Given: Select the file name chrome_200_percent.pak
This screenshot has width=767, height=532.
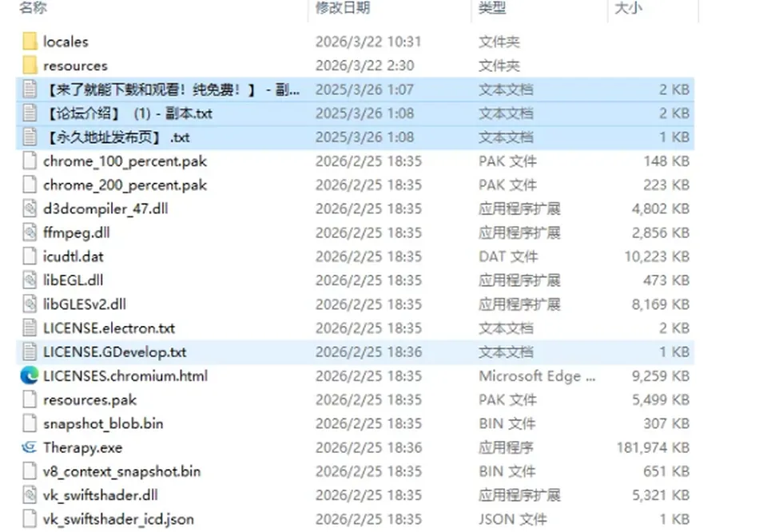Looking at the screenshot, I should [x=125, y=185].
